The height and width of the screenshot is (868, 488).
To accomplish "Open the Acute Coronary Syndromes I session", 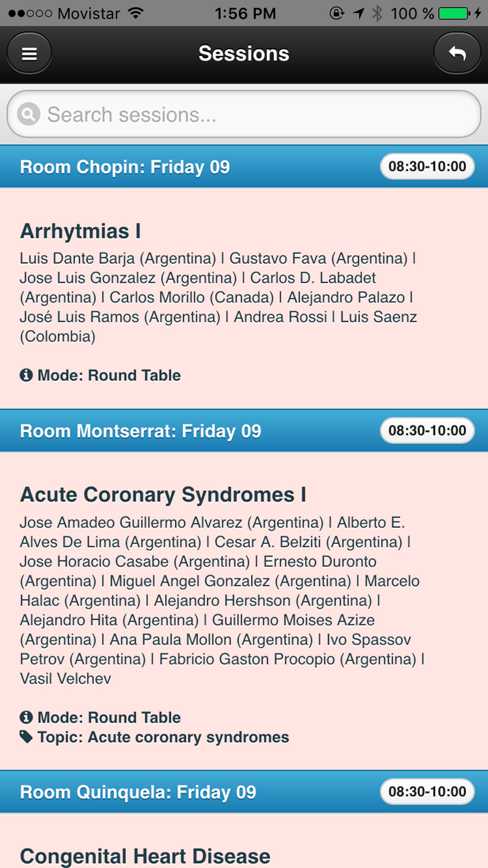I will pyautogui.click(x=163, y=495).
